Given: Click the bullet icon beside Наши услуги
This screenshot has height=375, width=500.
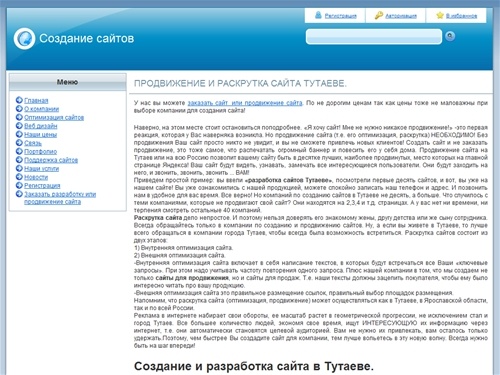Looking at the screenshot, I should [19, 168].
